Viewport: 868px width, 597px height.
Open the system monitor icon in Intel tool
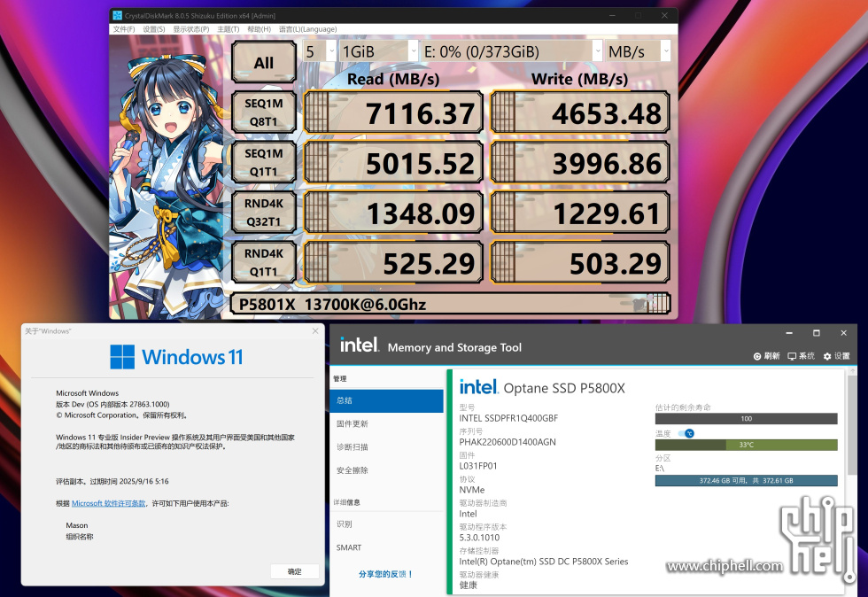tap(792, 356)
